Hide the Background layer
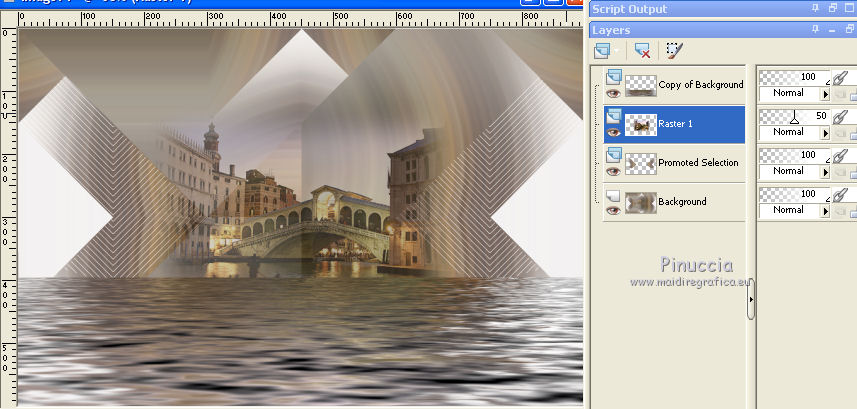Viewport: 857px width, 409px height. pos(613,210)
